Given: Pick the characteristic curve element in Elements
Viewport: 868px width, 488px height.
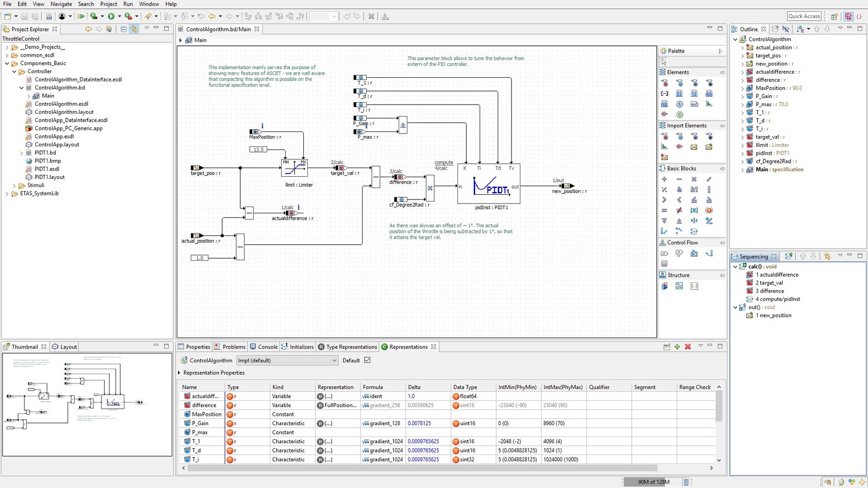Looking at the screenshot, I should 709,104.
